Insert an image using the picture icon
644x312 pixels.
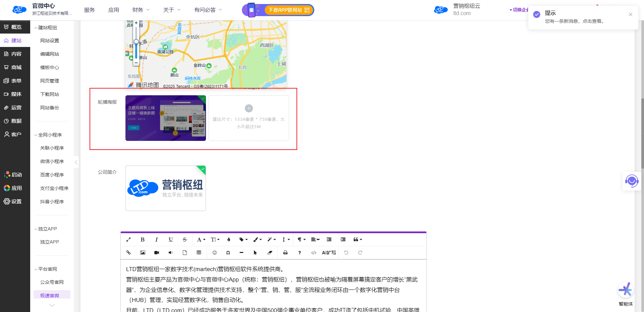(143, 253)
